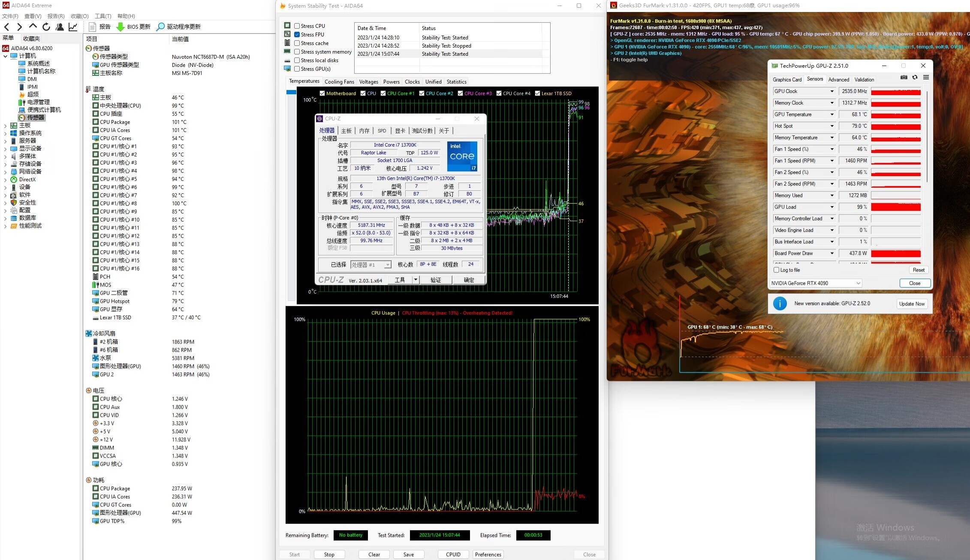Enable the Stress GPU(s) checkbox
970x560 pixels.
[297, 69]
